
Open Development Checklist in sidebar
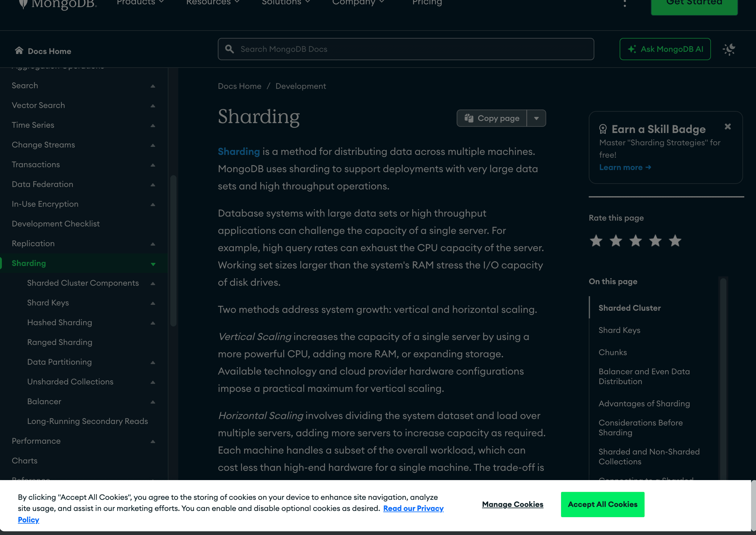click(x=56, y=224)
